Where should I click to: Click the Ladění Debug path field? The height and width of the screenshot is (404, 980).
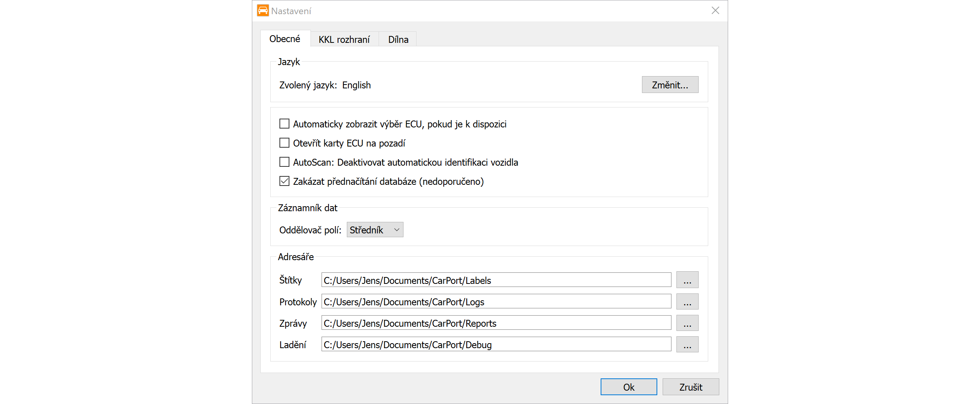coord(496,344)
